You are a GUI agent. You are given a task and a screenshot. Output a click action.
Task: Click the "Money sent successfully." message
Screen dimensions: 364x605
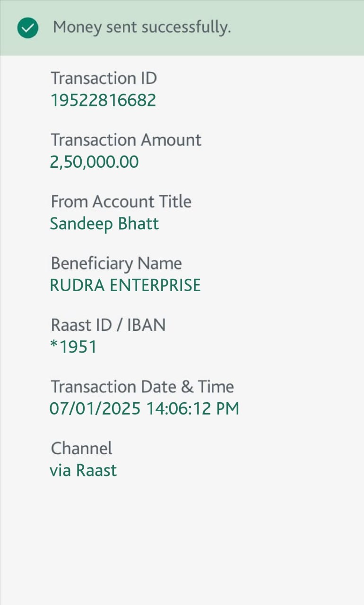(142, 27)
